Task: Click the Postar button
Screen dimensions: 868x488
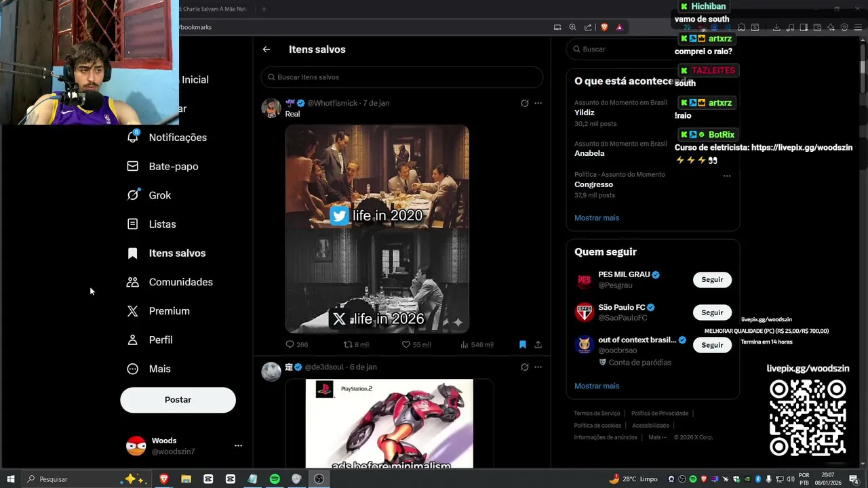Action: (178, 400)
